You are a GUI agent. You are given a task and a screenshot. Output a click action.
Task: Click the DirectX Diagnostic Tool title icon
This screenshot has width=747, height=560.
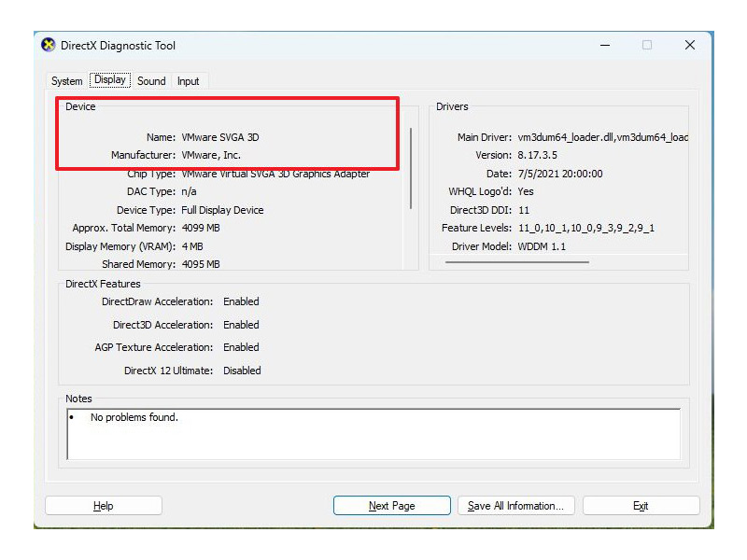click(x=49, y=45)
